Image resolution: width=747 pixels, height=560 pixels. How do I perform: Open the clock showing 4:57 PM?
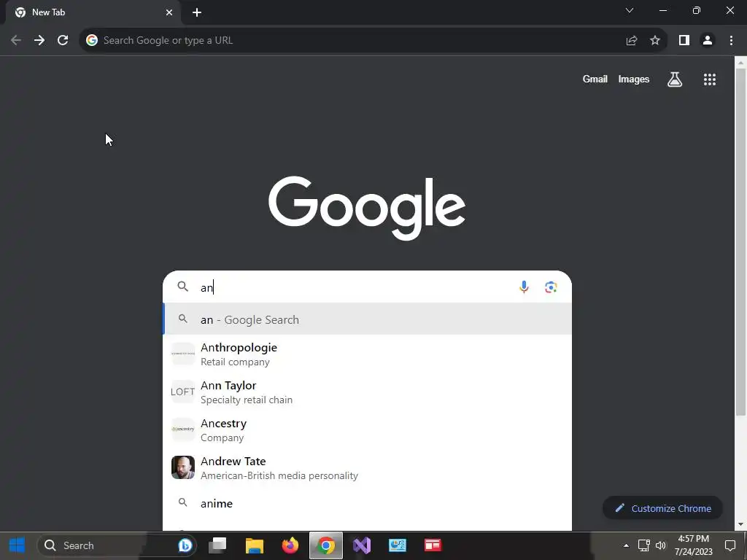tap(693, 545)
